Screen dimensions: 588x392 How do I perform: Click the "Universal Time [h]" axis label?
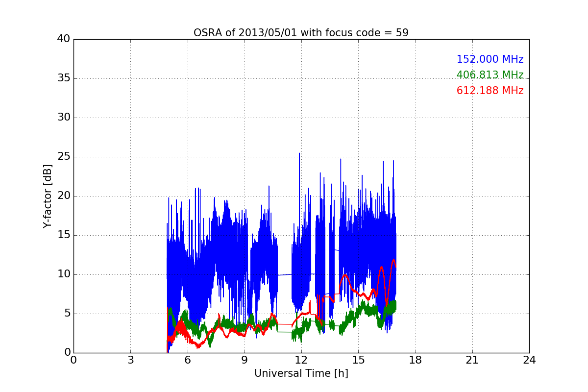coord(301,373)
